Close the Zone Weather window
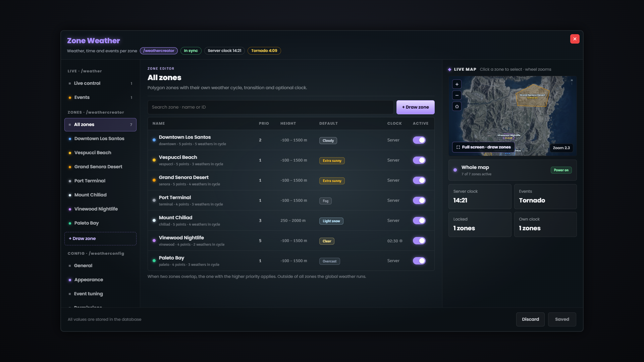644x362 pixels. pos(575,39)
